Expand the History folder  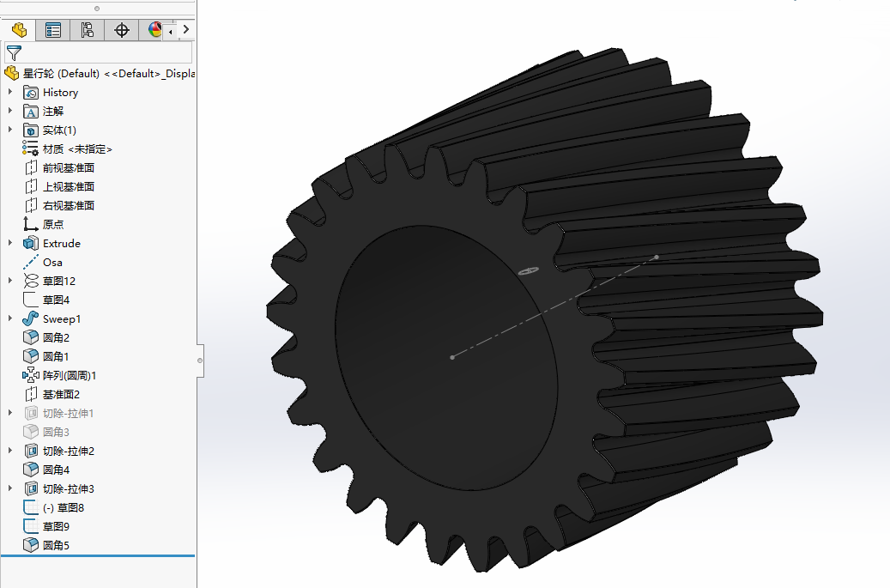click(x=9, y=91)
